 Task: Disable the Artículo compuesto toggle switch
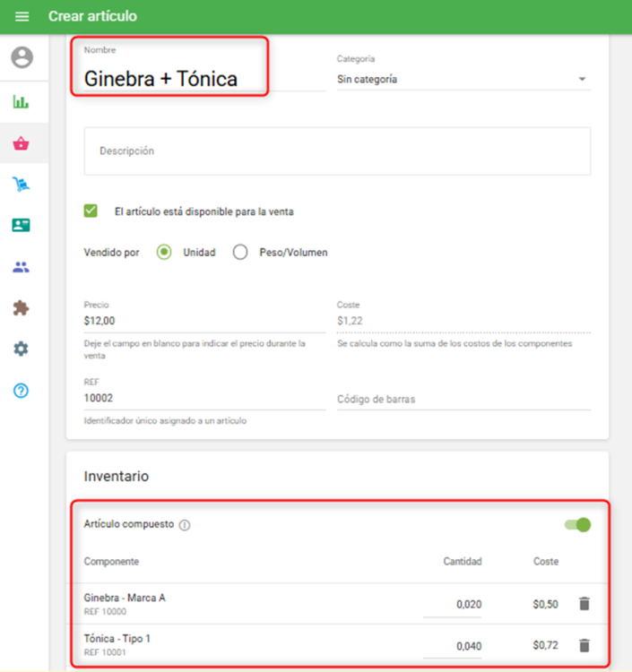click(578, 524)
